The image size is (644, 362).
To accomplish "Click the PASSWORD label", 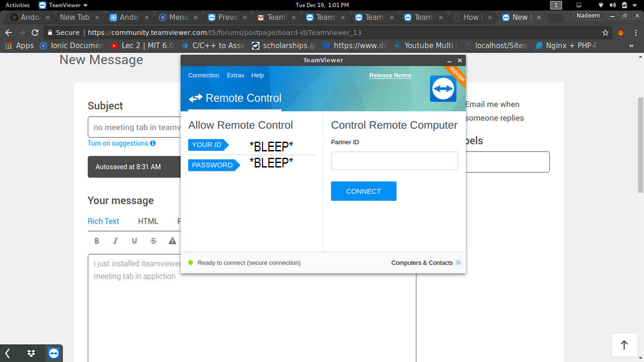I will (214, 165).
